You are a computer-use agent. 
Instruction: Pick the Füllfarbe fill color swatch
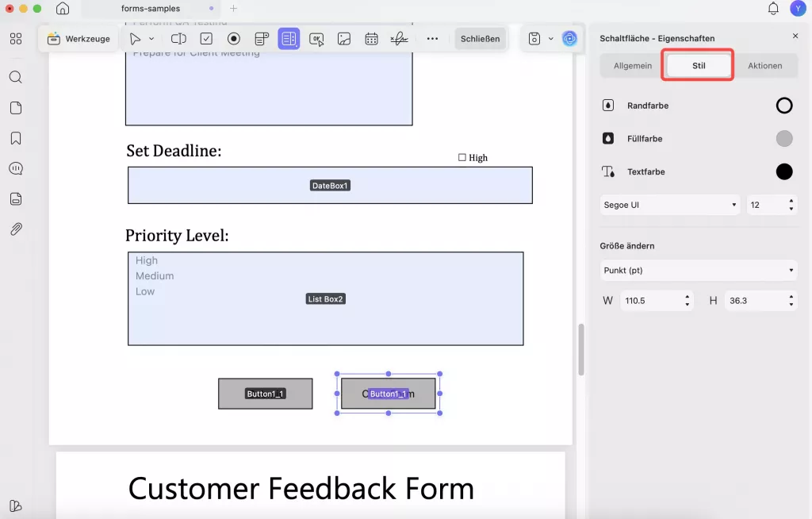[x=784, y=138]
